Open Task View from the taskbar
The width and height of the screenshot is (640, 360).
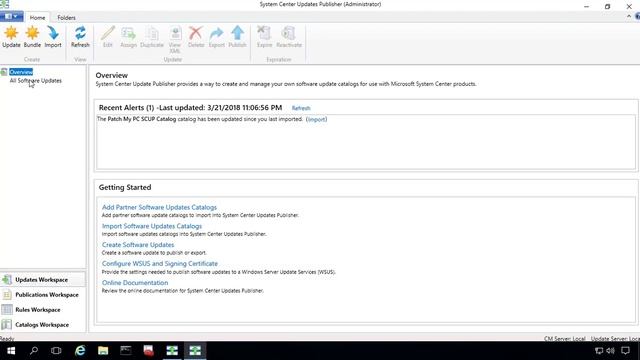click(x=56, y=351)
